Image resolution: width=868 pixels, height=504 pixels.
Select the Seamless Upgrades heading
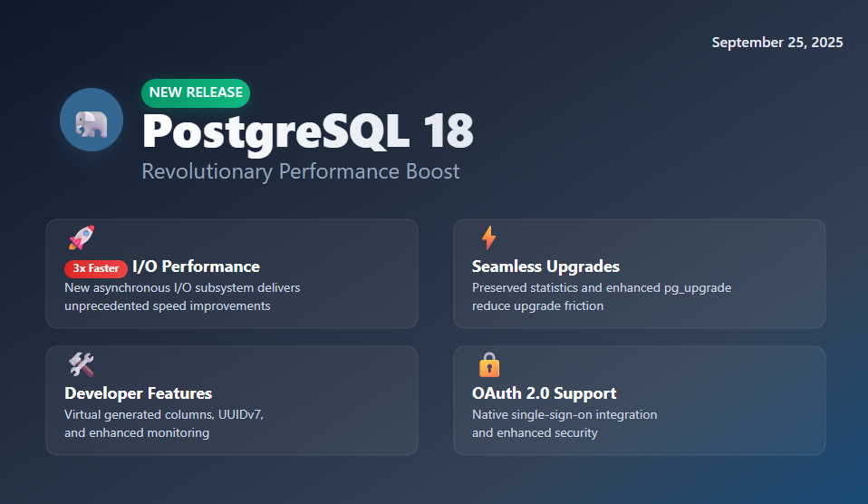click(545, 267)
